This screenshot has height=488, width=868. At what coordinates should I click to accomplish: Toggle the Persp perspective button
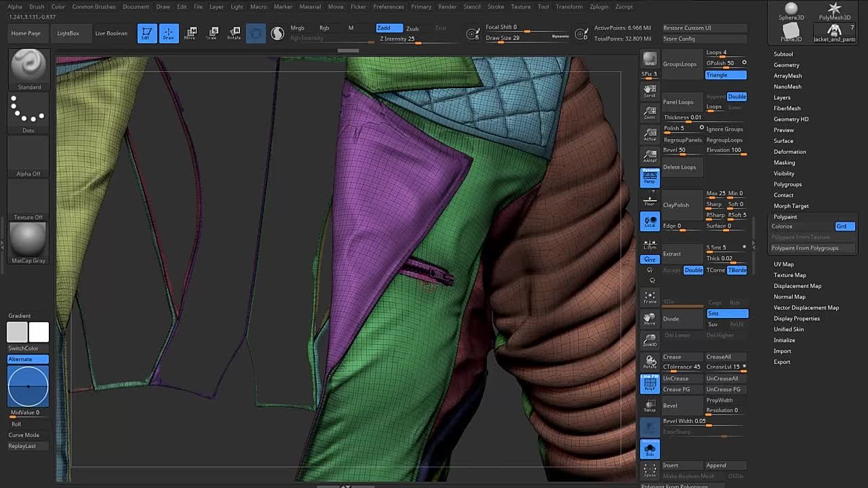point(650,178)
